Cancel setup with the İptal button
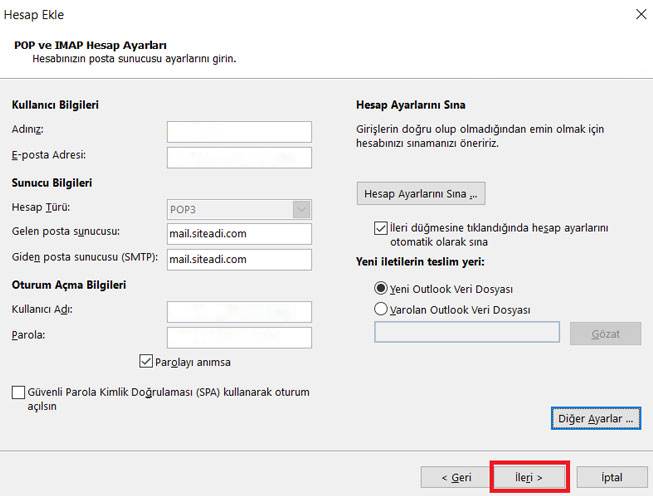 pyautogui.click(x=612, y=477)
